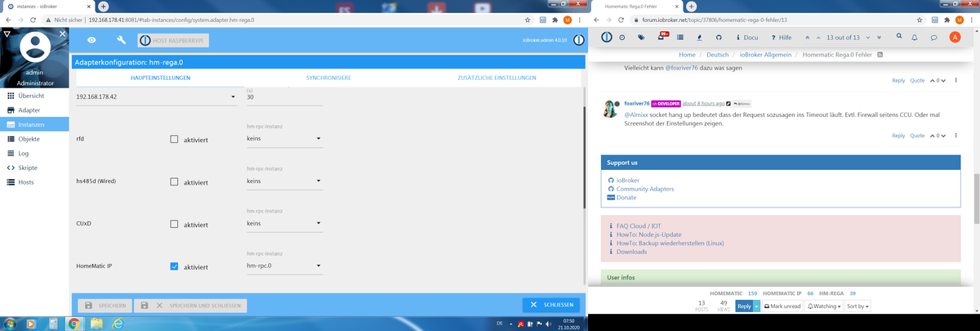The image size is (980, 331).
Task: Open the wrench settings icon in ioBroker header
Action: 121,40
